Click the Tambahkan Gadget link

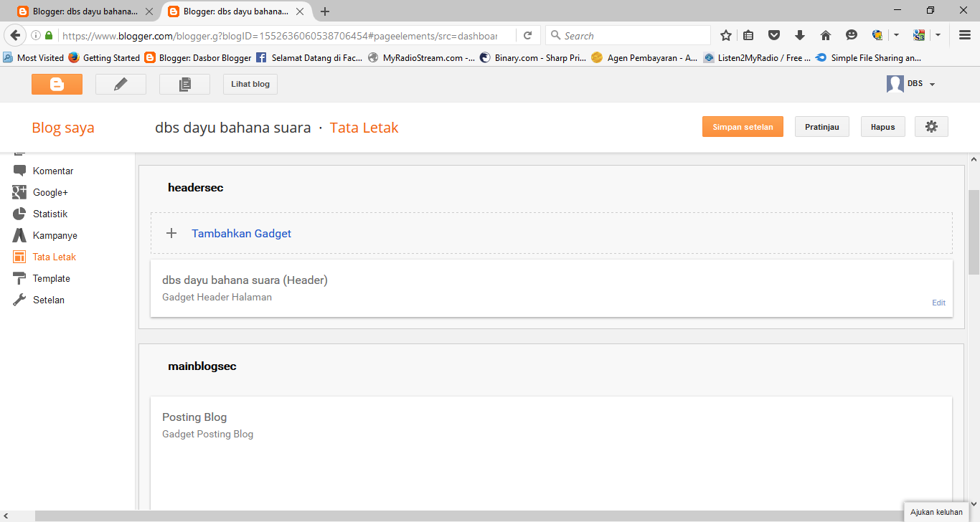point(241,233)
